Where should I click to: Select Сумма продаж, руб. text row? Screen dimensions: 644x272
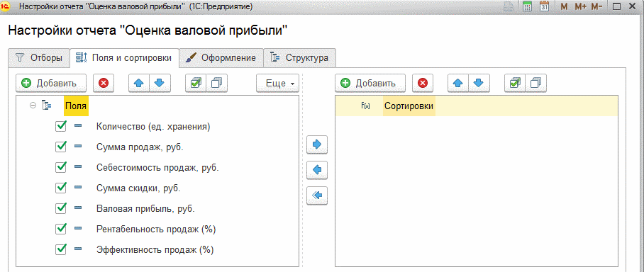pyautogui.click(x=140, y=147)
